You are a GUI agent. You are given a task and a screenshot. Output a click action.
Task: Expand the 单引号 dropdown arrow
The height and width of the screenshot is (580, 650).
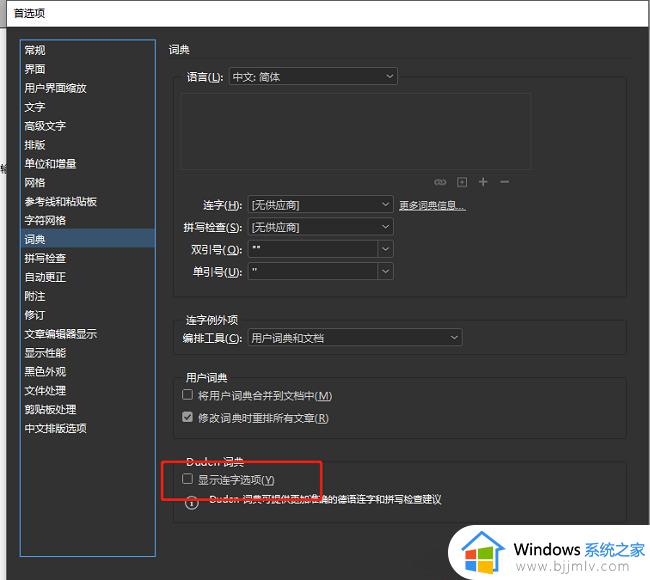pyautogui.click(x=385, y=272)
